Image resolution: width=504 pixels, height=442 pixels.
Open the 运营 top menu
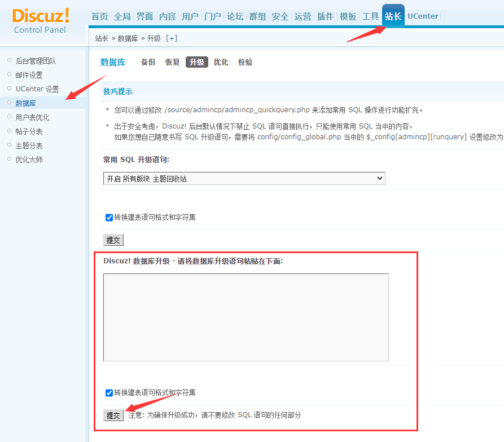click(303, 16)
